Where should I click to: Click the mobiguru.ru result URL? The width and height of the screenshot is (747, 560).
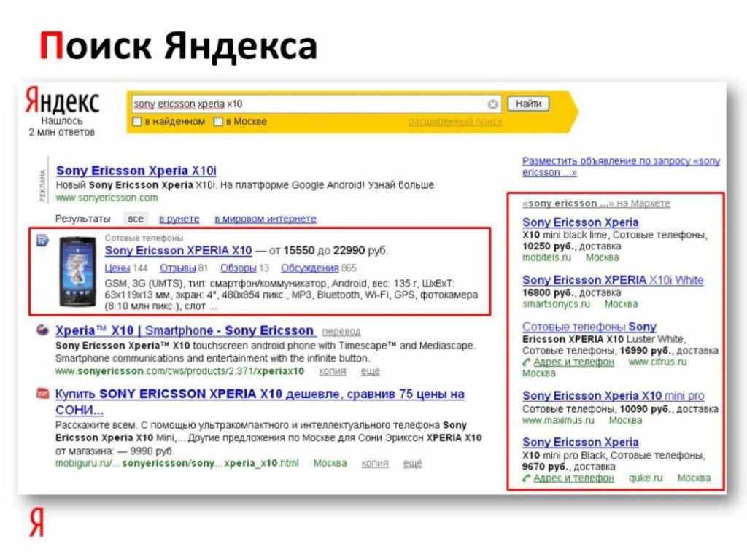(x=177, y=463)
